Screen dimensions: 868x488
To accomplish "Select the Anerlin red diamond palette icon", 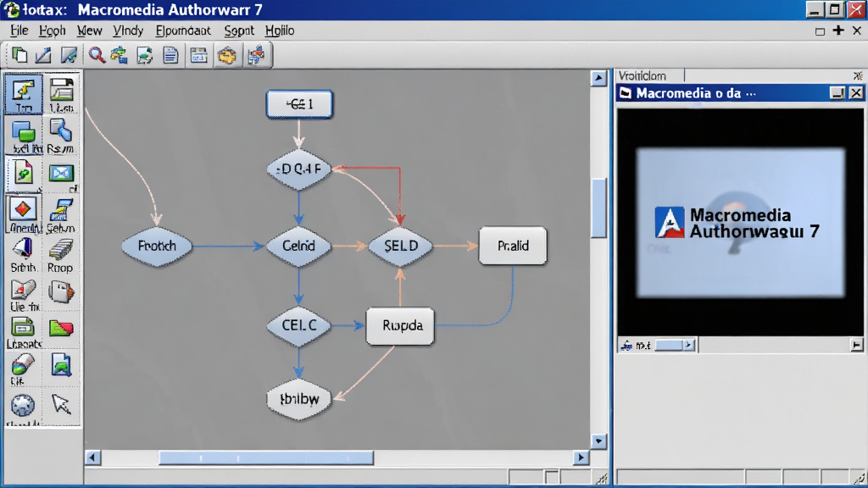I will [23, 213].
